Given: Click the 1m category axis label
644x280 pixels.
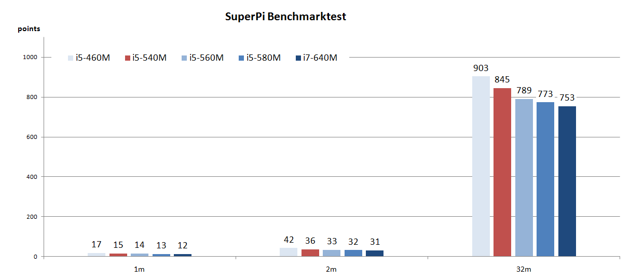Looking at the screenshot, I should (140, 269).
